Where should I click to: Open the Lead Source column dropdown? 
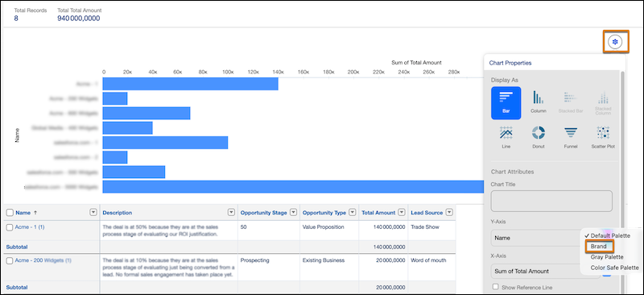(449, 212)
